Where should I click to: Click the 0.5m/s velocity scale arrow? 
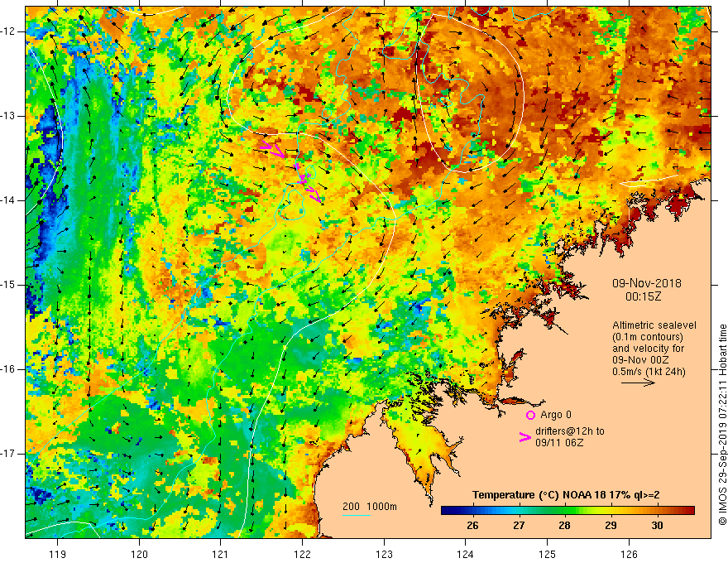638,383
